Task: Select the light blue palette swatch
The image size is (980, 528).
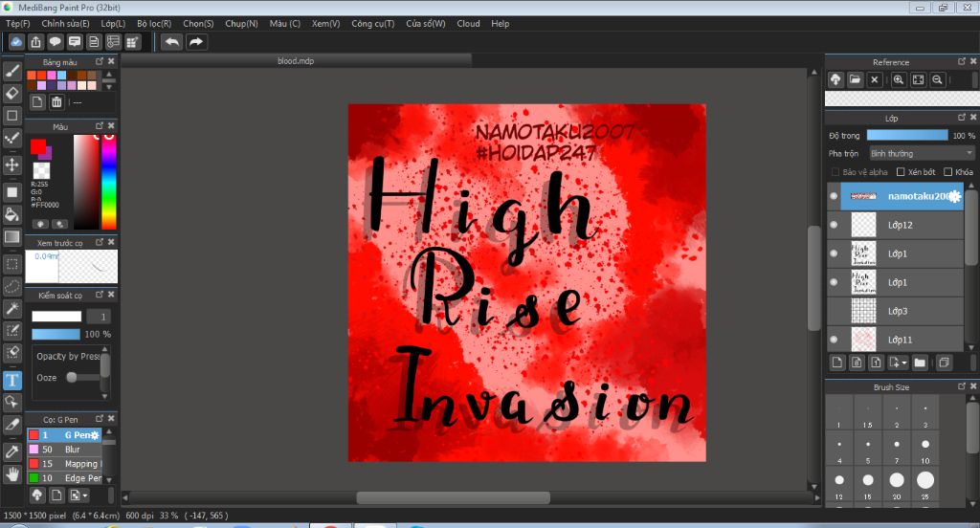Action: pos(61,76)
